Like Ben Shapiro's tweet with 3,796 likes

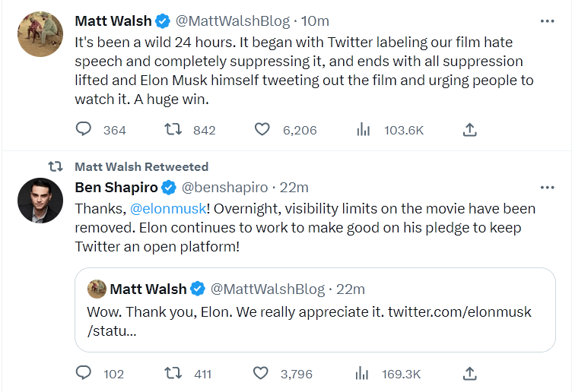[261, 373]
